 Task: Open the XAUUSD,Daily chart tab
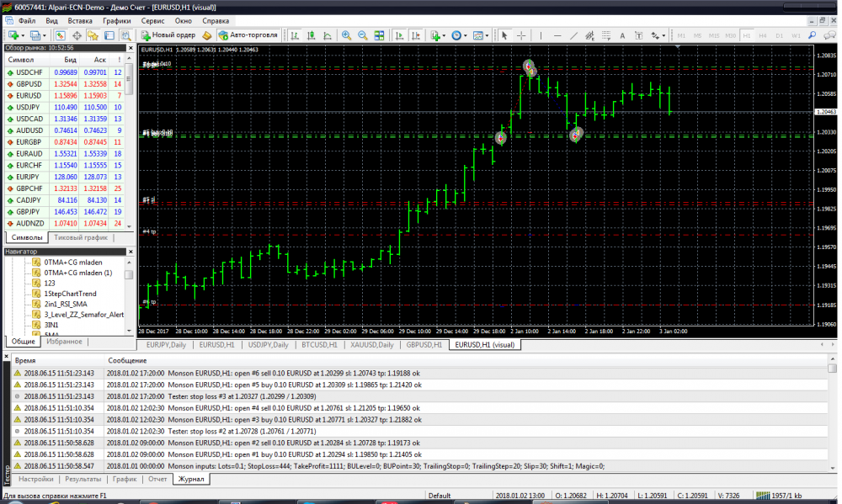tap(372, 345)
